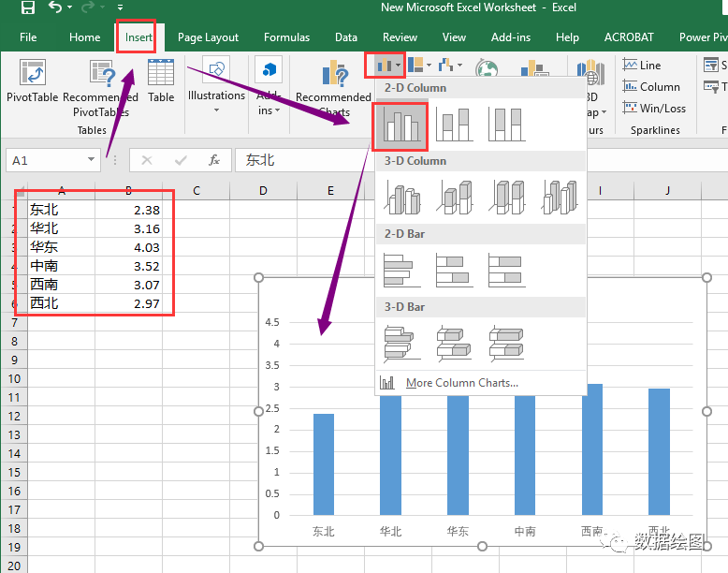The width and height of the screenshot is (728, 573).
Task: Switch to the Review tab
Action: tap(400, 37)
